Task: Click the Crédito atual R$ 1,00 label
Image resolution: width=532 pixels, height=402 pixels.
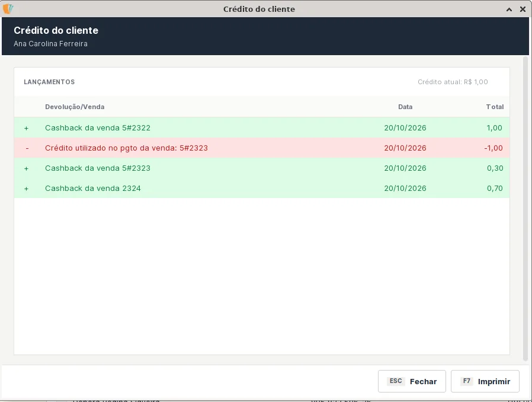Action: (x=453, y=82)
